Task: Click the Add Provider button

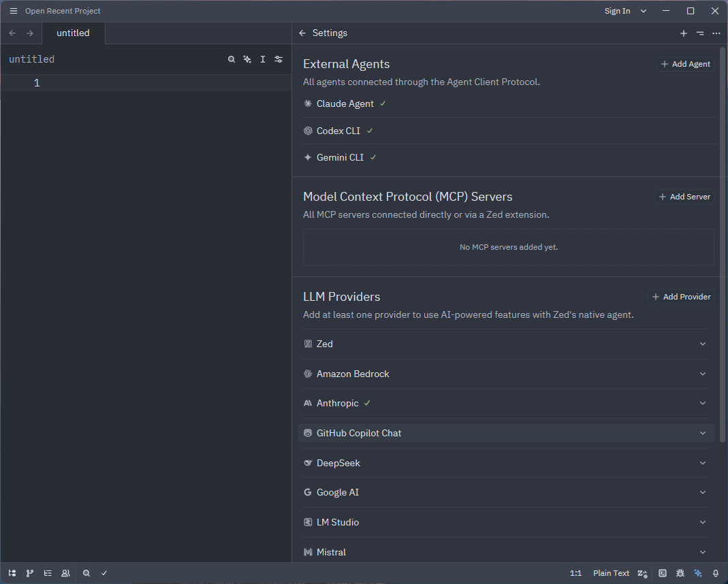Action: [x=681, y=297]
